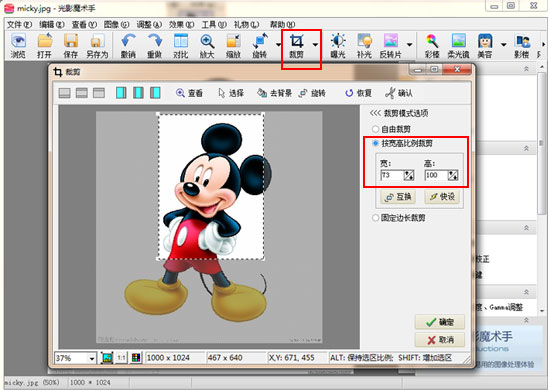This screenshot has height=390, width=548.
Task: Choose 另存为 save-as icon
Action: [x=97, y=46]
